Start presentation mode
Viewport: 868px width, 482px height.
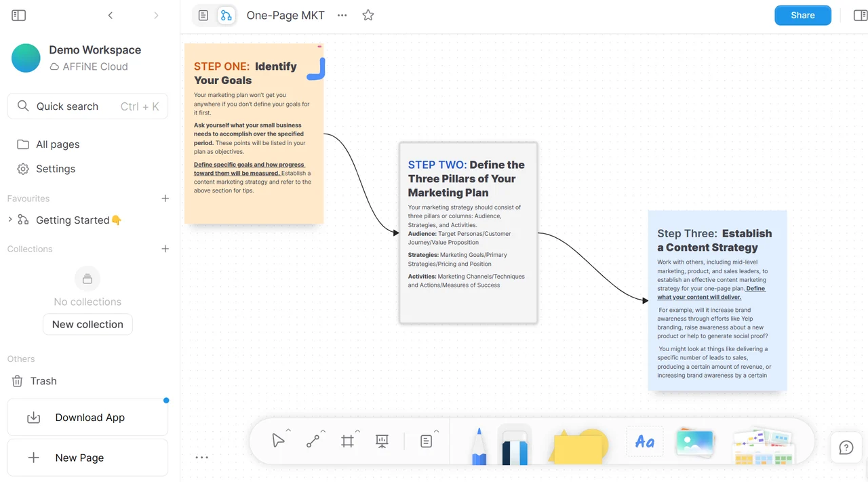(x=382, y=441)
